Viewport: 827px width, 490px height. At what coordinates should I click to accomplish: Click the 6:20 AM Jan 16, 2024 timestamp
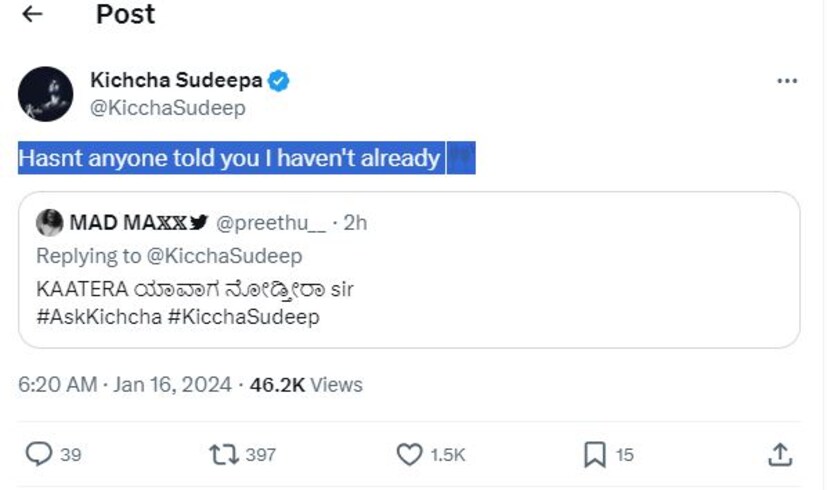tap(125, 384)
